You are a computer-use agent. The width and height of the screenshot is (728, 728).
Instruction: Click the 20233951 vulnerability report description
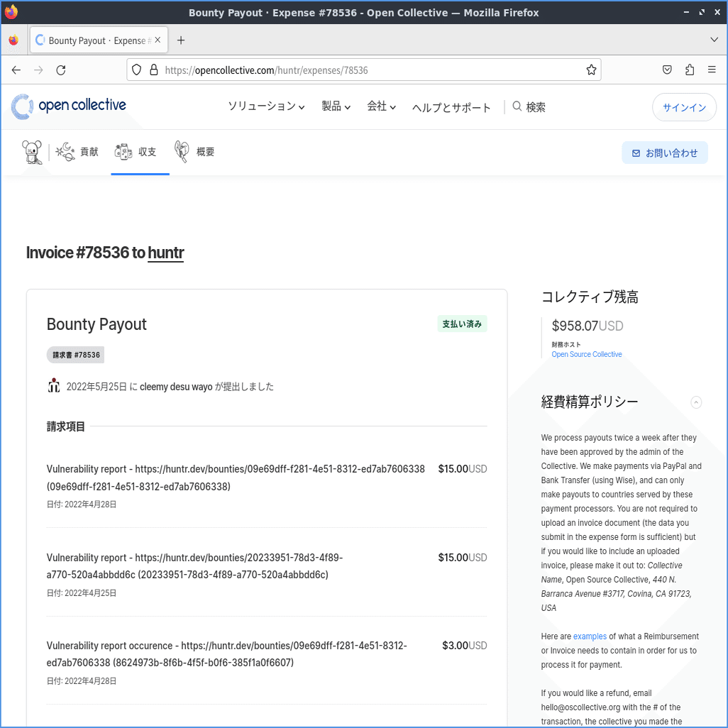(194, 566)
